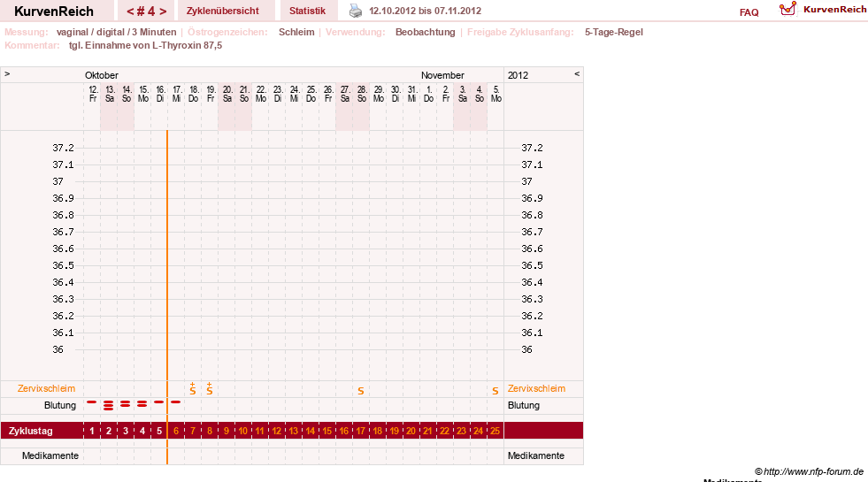This screenshot has height=482, width=868.
Task: Click the bleeding marker on cycle day 3
Action: pos(125,404)
